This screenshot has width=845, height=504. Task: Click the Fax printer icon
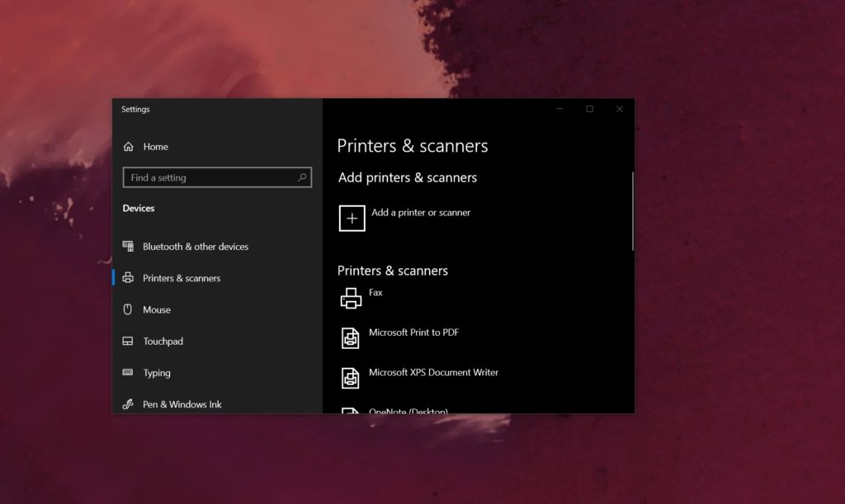point(351,297)
